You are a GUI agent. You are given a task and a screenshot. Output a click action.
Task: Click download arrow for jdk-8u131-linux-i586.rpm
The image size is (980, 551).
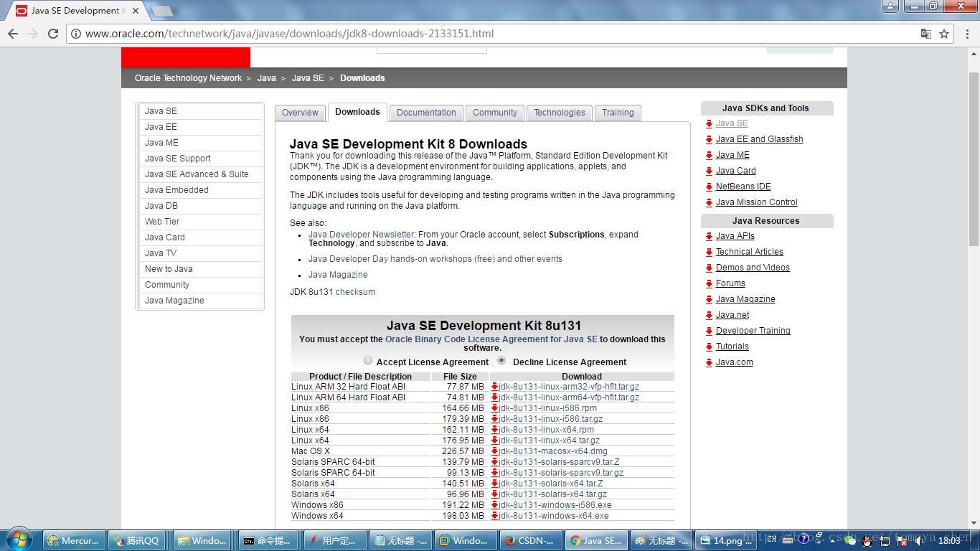click(494, 408)
